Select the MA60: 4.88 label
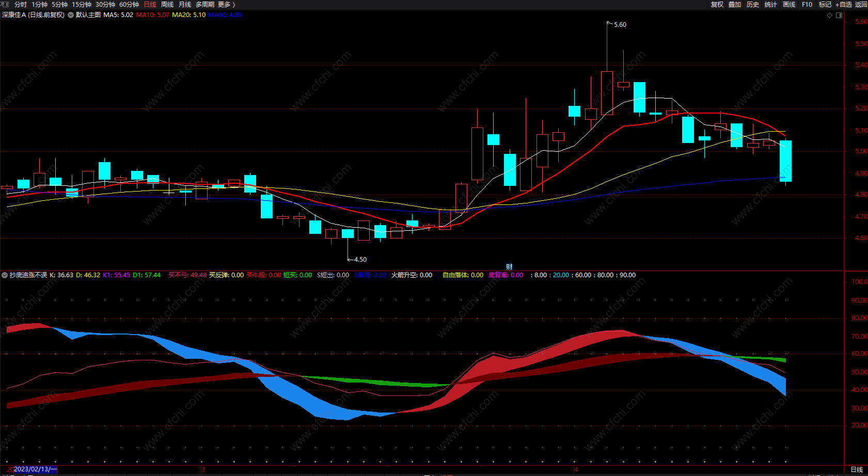The height and width of the screenshot is (476, 868). pos(225,15)
